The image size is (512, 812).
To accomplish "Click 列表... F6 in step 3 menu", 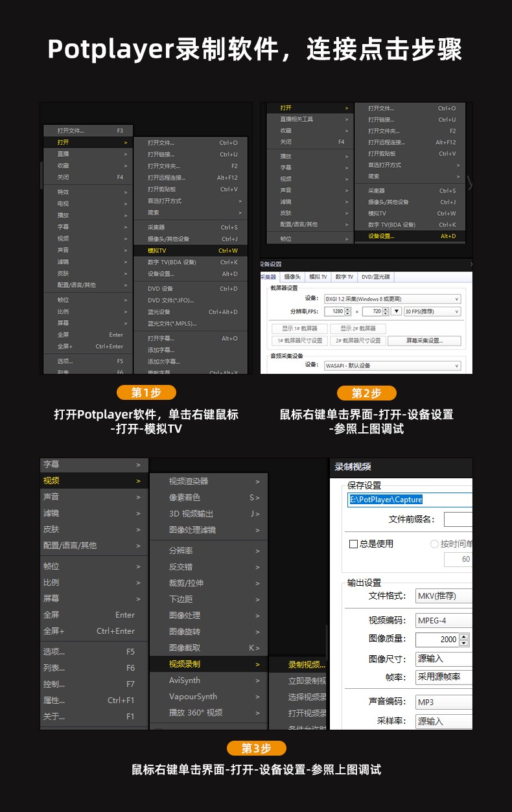I will pos(94,668).
